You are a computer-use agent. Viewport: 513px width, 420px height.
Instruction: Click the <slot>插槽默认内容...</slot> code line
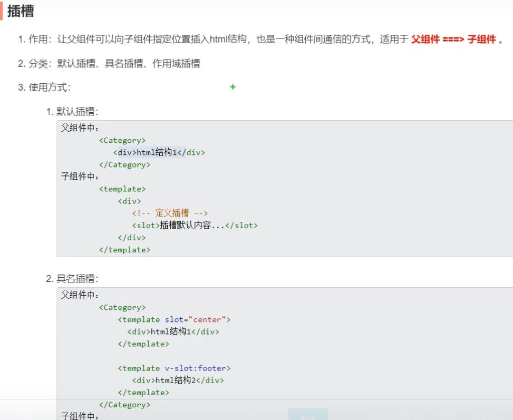[195, 226]
